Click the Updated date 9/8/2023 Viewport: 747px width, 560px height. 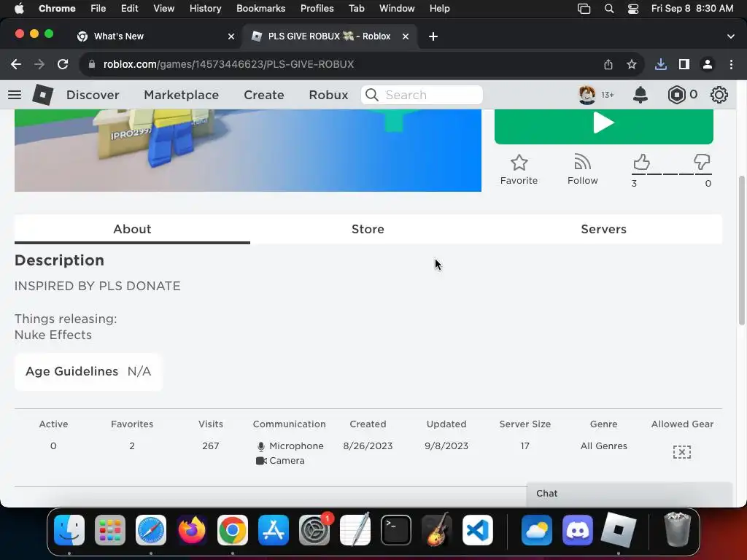446,446
